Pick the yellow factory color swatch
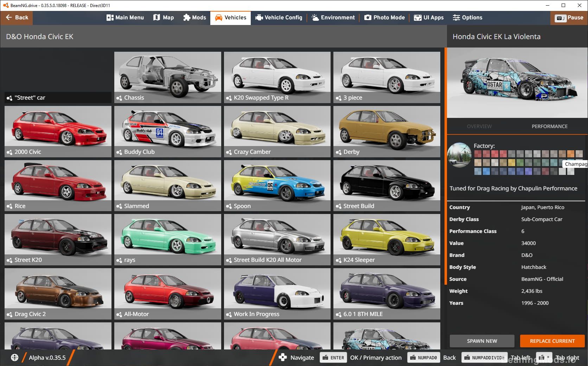The height and width of the screenshot is (366, 588). click(x=511, y=163)
